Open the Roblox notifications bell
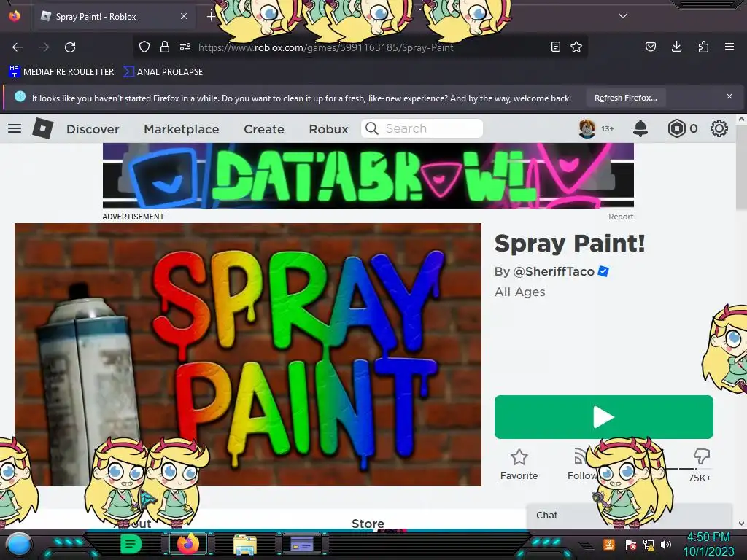Viewport: 747px width, 560px height. point(640,128)
